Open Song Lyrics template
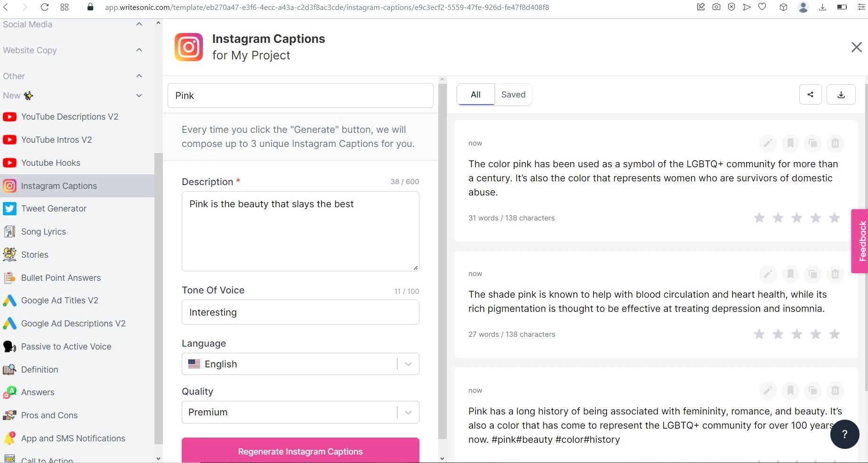 (77, 232)
